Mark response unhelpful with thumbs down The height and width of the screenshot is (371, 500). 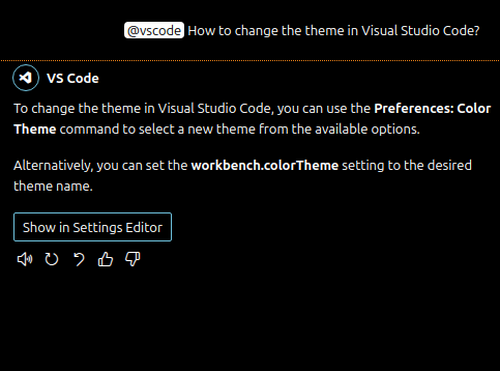click(x=132, y=259)
